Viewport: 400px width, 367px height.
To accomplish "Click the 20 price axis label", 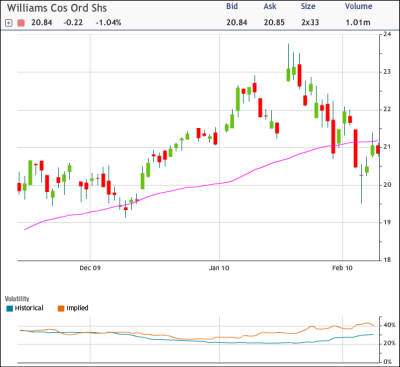I will tap(387, 185).
